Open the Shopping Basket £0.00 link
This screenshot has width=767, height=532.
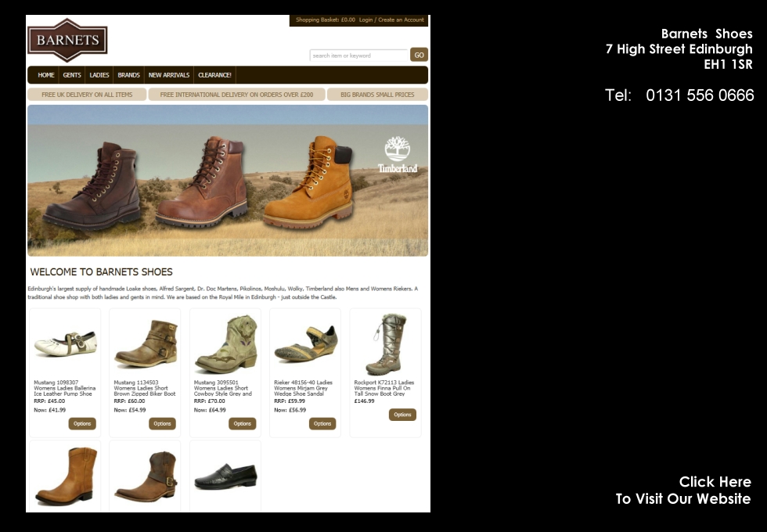pyautogui.click(x=326, y=20)
